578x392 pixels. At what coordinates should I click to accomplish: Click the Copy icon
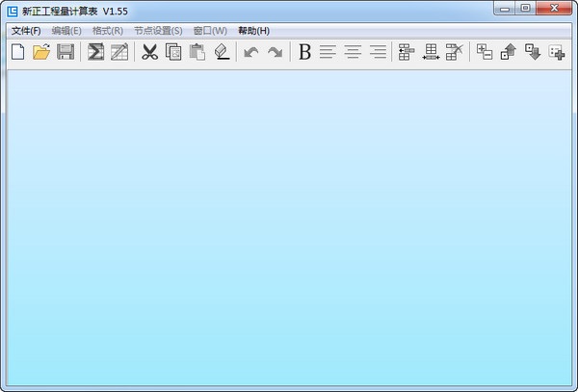coord(173,52)
